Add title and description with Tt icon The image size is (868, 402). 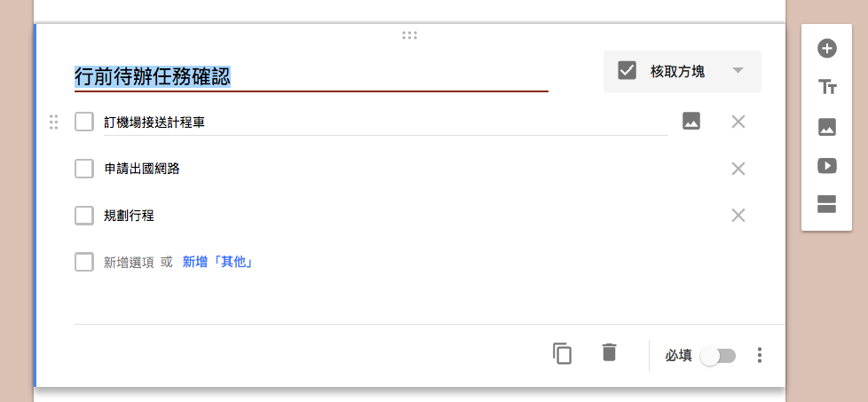pyautogui.click(x=827, y=88)
